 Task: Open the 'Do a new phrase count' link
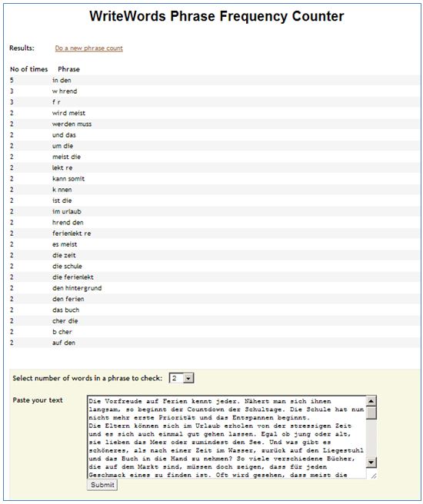coord(88,48)
